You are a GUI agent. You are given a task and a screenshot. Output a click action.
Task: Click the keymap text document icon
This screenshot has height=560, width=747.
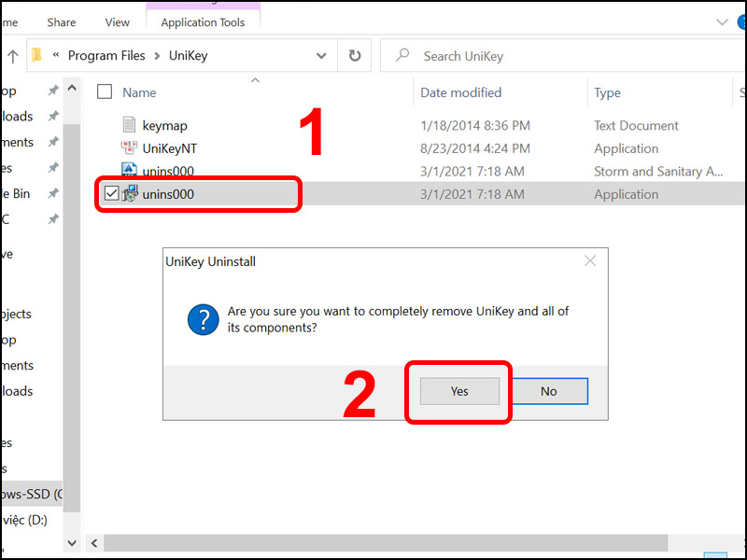pos(130,125)
